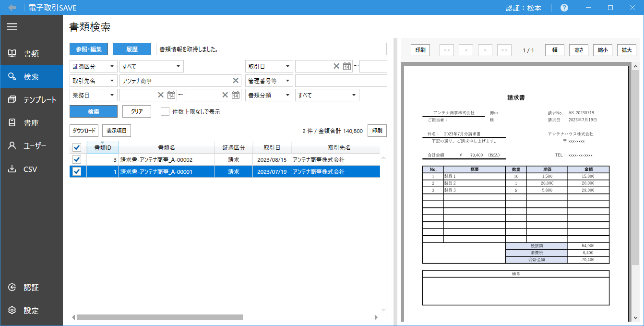
Task: Uncheck the row for 書類ID 3
Action: click(x=77, y=159)
